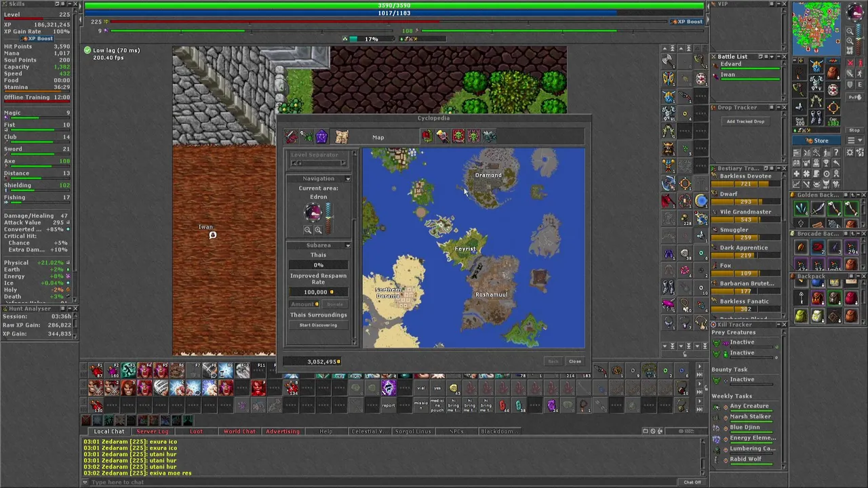Toggle the XP Boost button on top bar
Screen dimensions: 868x488
(687, 22)
